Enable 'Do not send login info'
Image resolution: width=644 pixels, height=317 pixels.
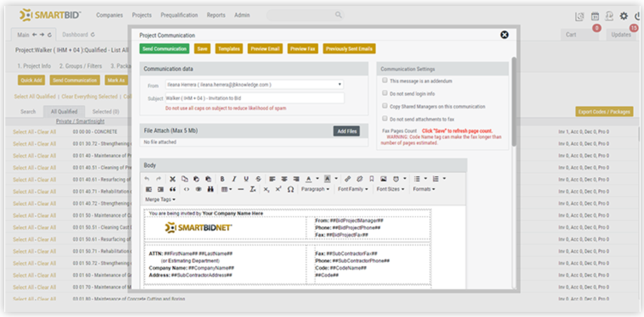(385, 93)
